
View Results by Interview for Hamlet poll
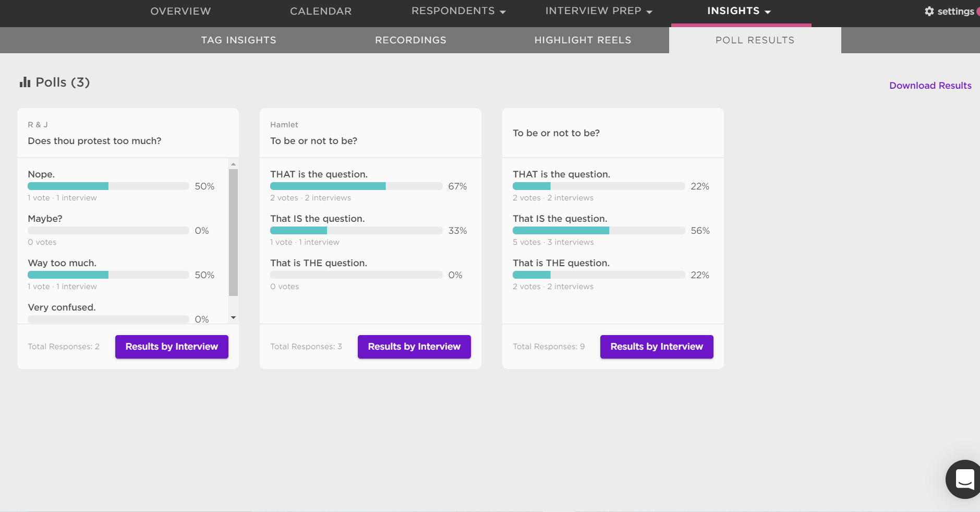(414, 347)
